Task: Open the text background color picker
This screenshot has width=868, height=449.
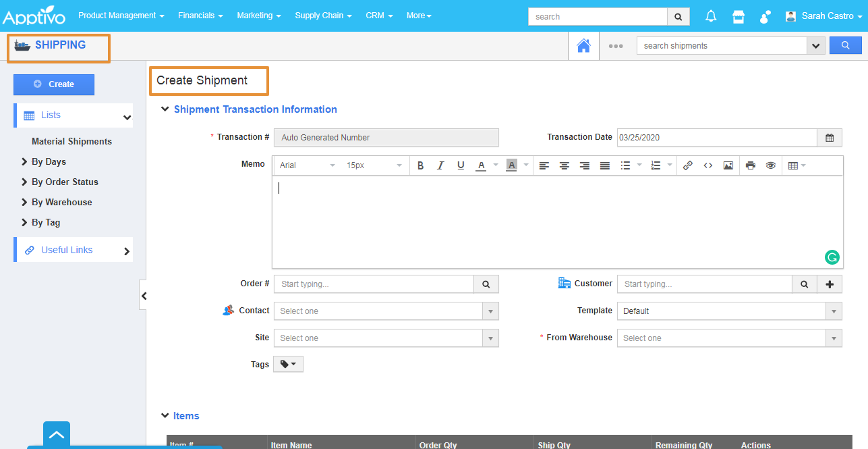Action: (x=511, y=165)
